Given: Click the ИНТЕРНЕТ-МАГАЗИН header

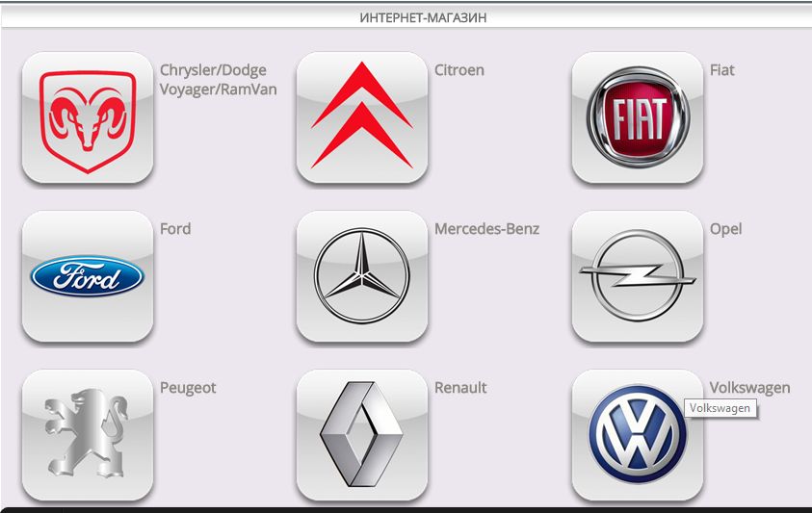Looking at the screenshot, I should pos(423,17).
